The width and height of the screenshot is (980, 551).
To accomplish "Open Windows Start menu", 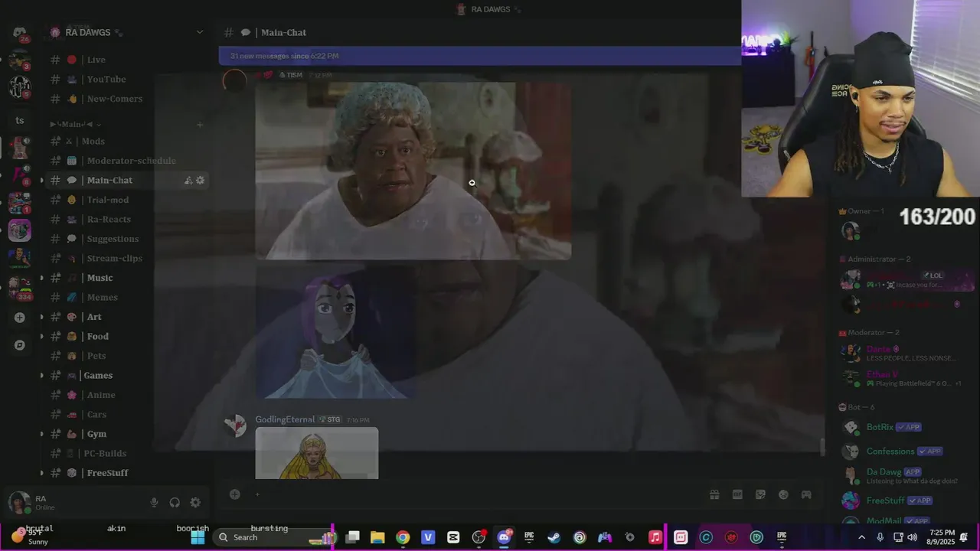I will click(x=198, y=537).
